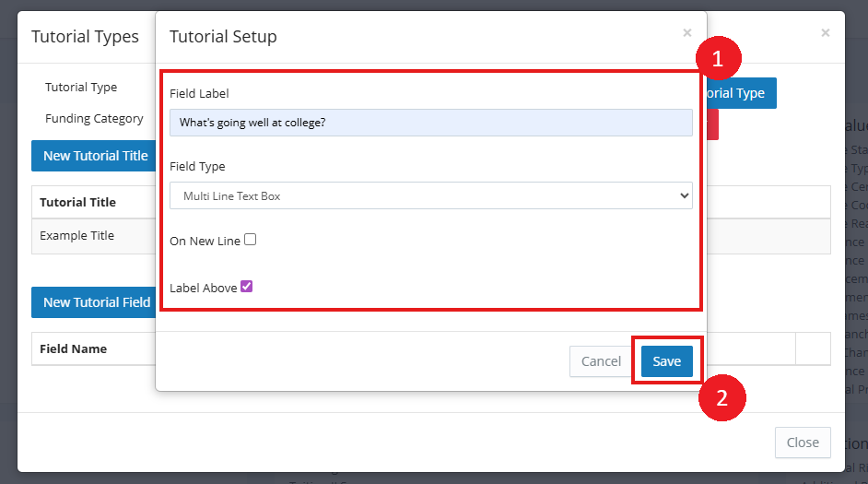
Task: Click the partially hidden blue Tutorial Type button
Action: click(x=741, y=93)
